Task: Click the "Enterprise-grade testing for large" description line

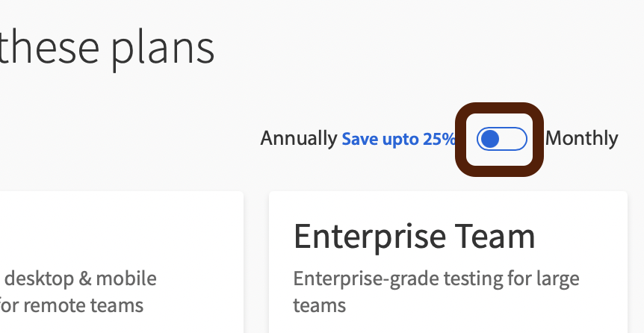Action: tap(436, 279)
